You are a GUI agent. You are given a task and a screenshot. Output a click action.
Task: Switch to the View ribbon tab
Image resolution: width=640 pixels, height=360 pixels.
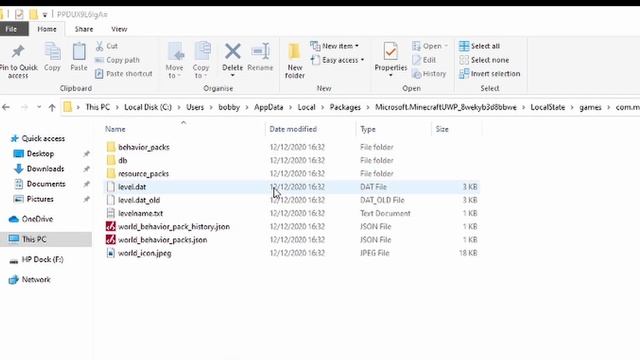click(119, 29)
